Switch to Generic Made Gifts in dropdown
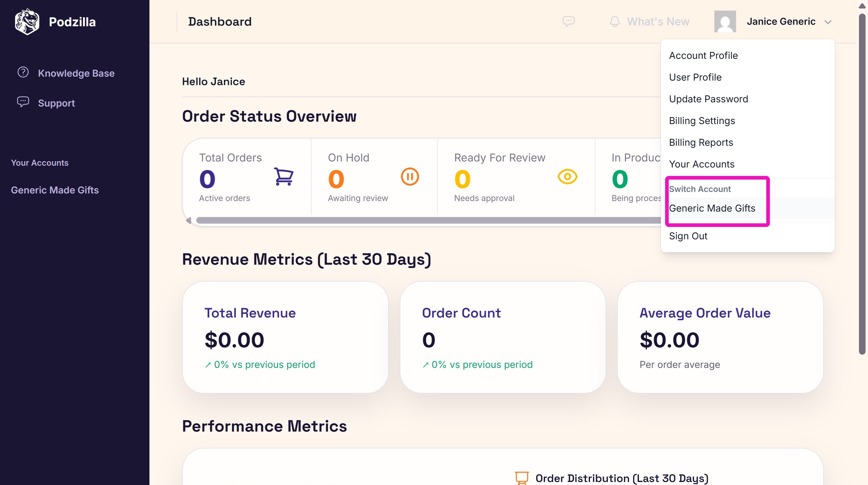The image size is (868, 485). coord(747,208)
